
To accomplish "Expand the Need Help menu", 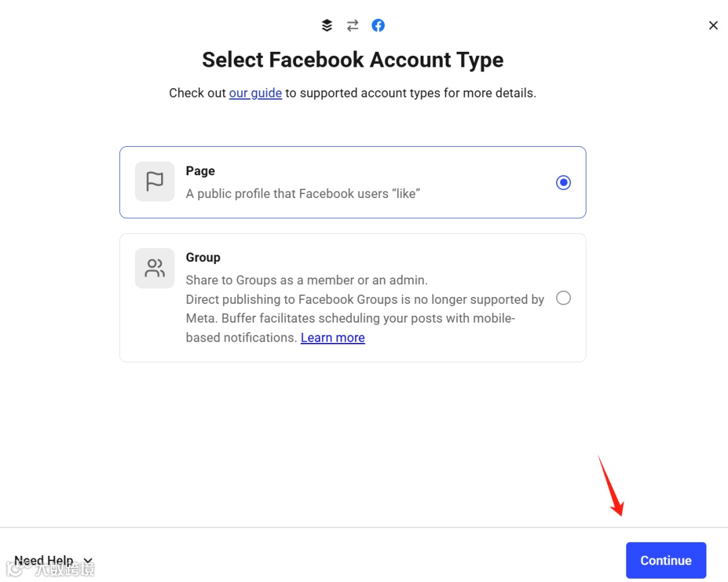I will [x=44, y=560].
